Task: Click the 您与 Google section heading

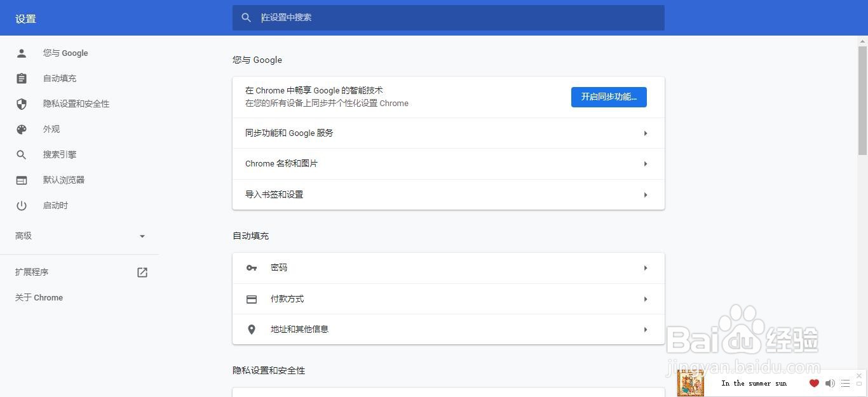Action: coord(257,60)
